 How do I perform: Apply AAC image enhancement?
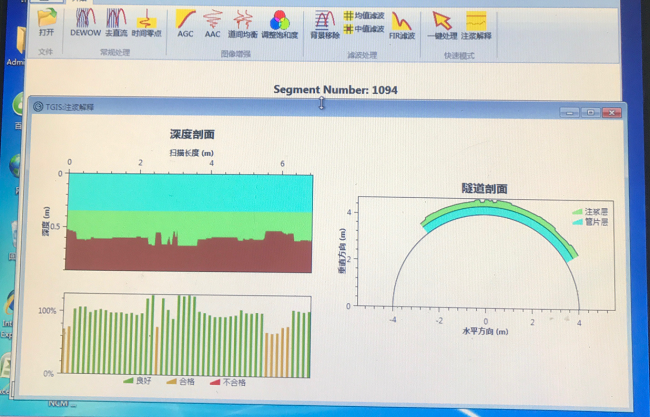213,21
